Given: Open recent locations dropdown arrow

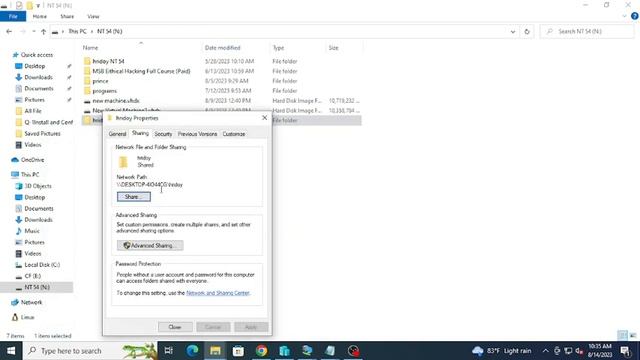Looking at the screenshot, I should [x=33, y=31].
